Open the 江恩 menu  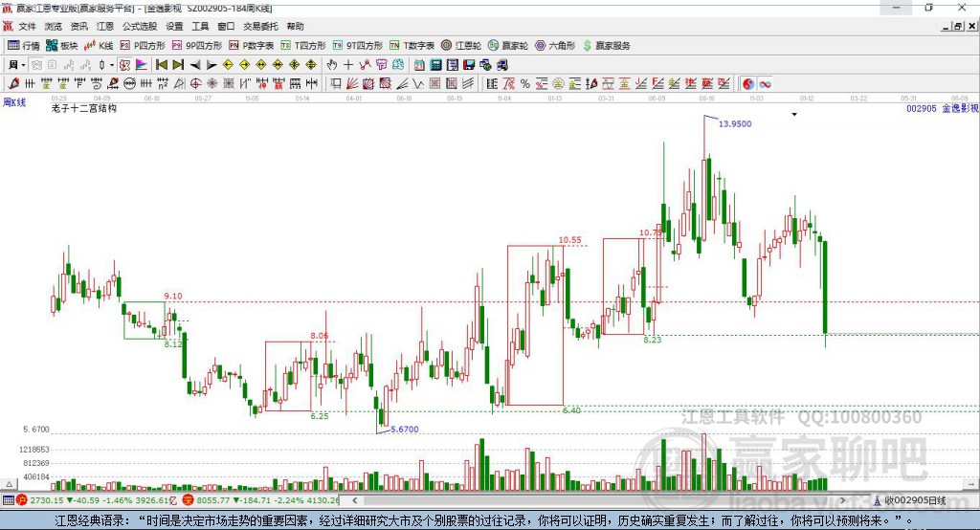[x=105, y=26]
